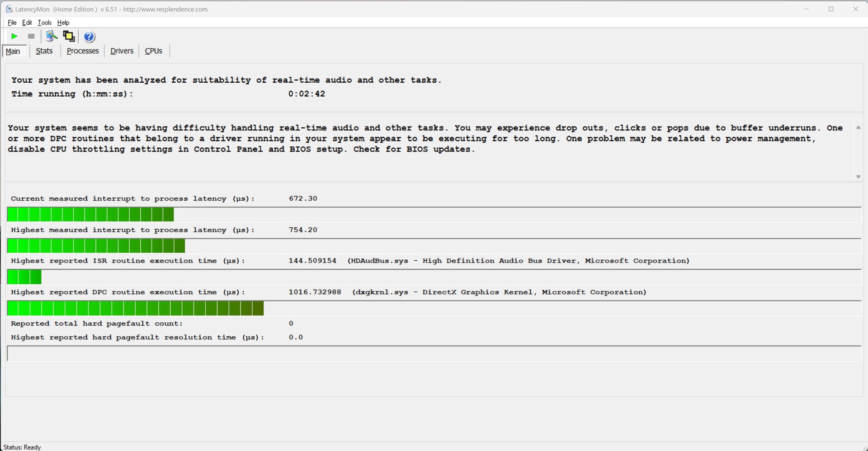Switch to the Stats tab
This screenshot has height=451, width=868.
pos(44,51)
